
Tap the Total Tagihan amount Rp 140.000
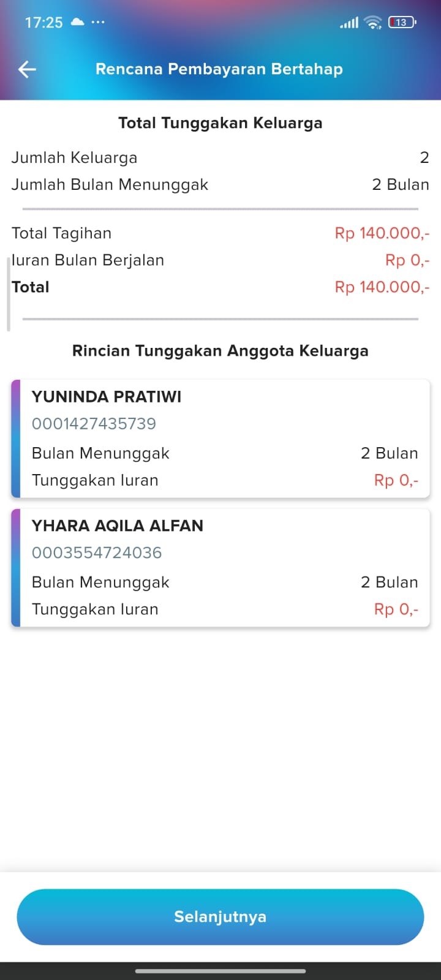382,233
